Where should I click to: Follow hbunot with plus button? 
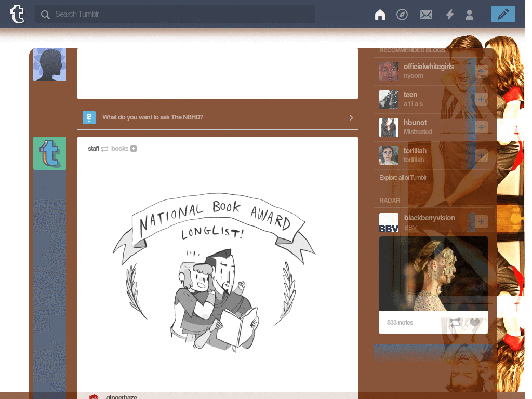[481, 128]
